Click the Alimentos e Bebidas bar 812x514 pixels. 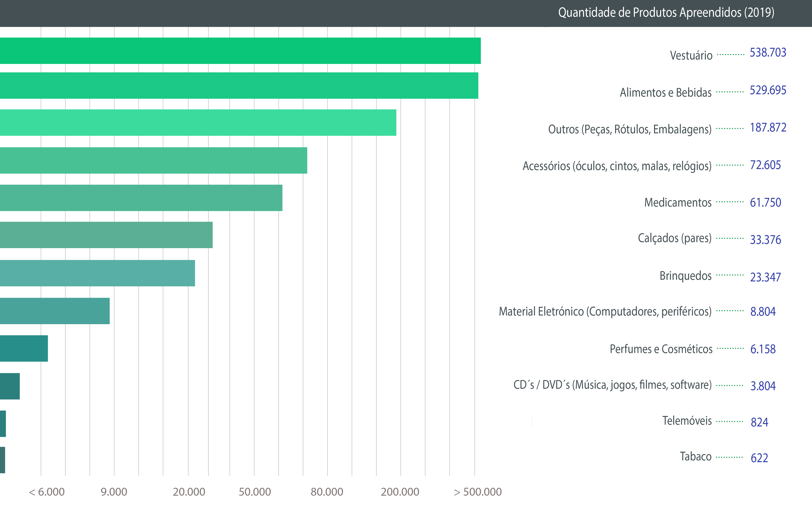click(239, 86)
